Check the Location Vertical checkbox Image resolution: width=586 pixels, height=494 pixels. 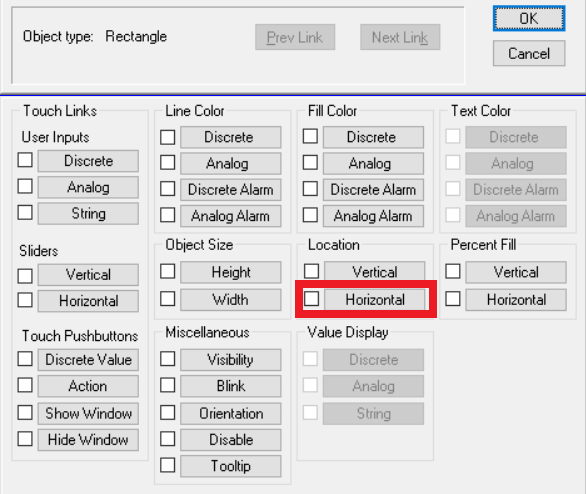pos(311,271)
